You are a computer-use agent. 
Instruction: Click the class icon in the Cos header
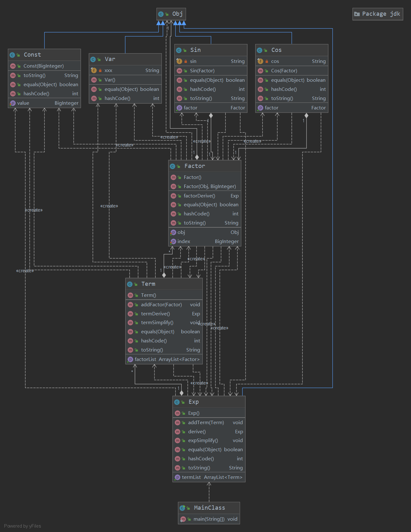tap(260, 50)
